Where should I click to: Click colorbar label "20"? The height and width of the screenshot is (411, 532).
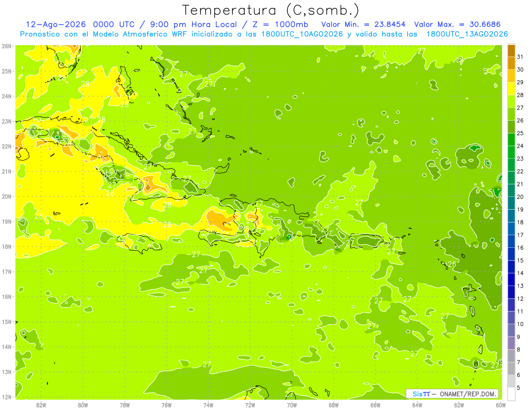pyautogui.click(x=520, y=196)
